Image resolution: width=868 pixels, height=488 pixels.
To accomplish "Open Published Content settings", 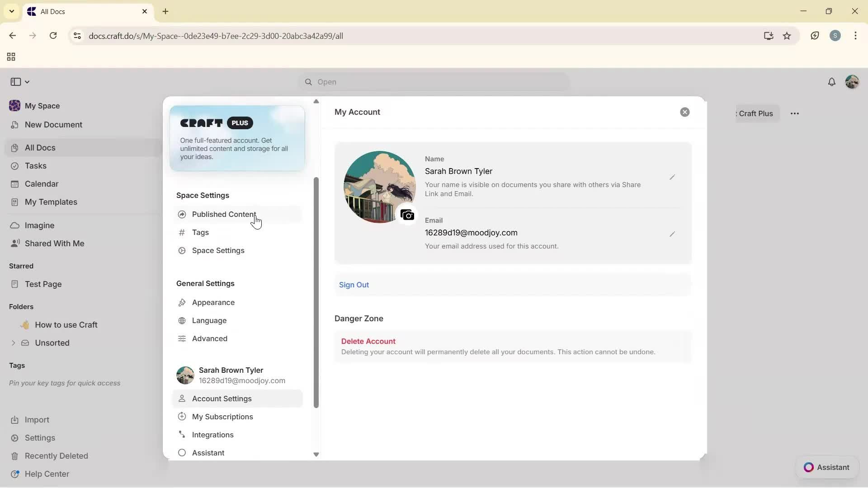I will [x=223, y=214].
